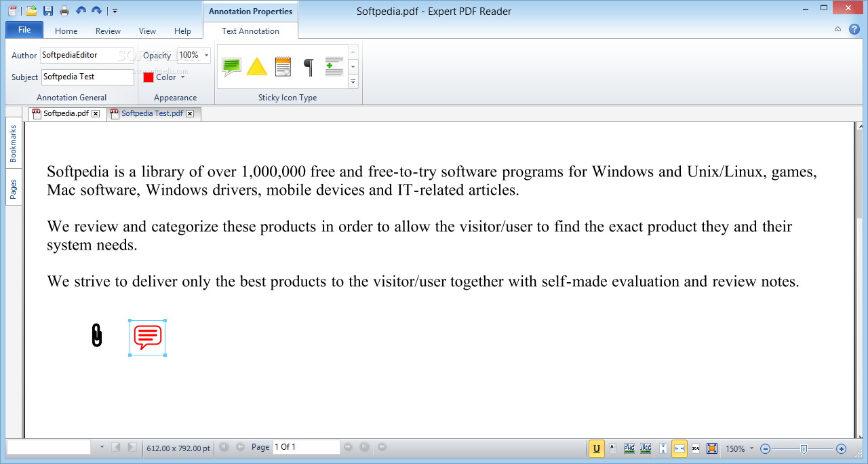Select the Text Annotation ribbon tab

(250, 31)
